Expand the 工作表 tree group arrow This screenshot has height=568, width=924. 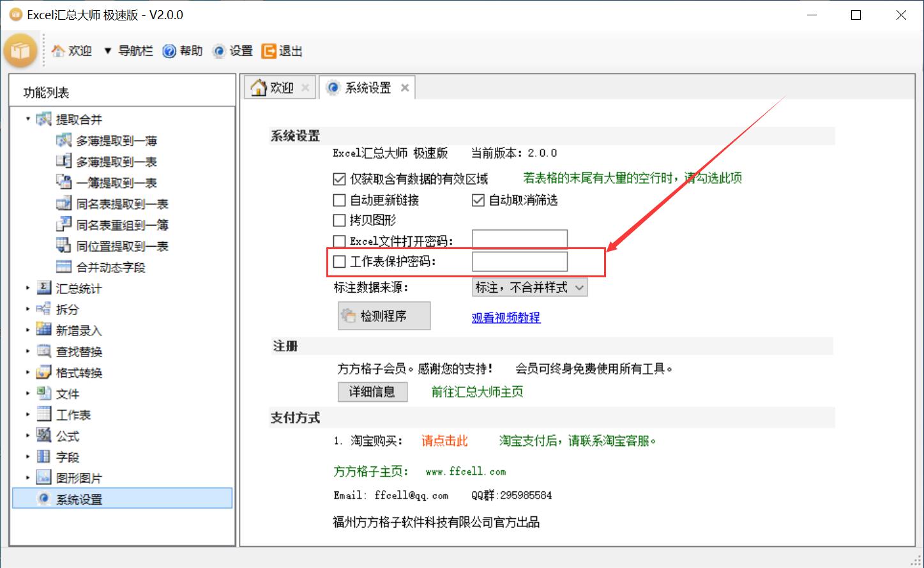(x=28, y=414)
